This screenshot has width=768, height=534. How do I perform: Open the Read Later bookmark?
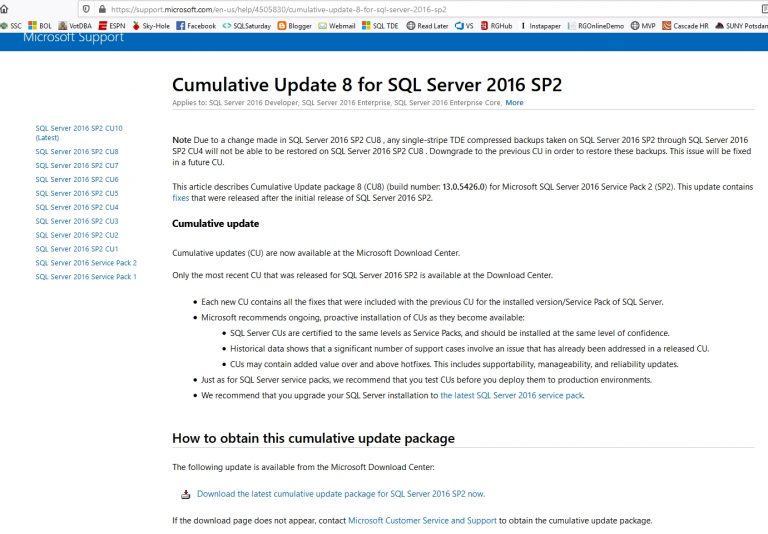pyautogui.click(x=427, y=26)
